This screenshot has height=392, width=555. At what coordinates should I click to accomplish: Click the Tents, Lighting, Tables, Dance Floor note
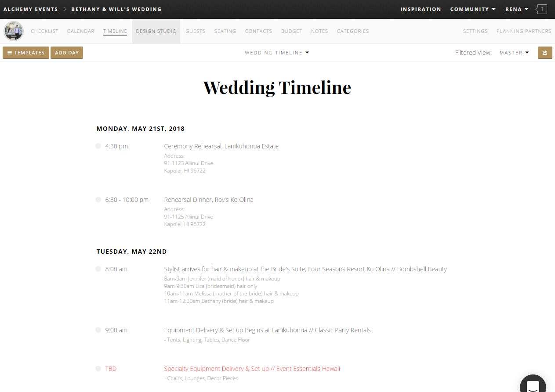207,340
